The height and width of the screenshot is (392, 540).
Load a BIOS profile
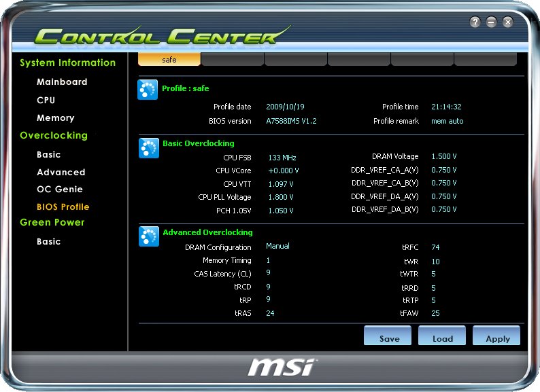point(442,336)
